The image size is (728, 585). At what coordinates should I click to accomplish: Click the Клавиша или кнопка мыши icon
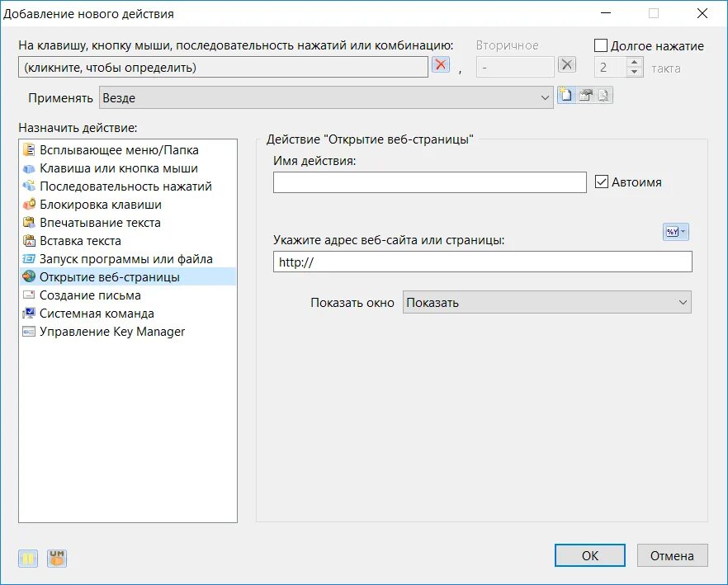coord(29,168)
